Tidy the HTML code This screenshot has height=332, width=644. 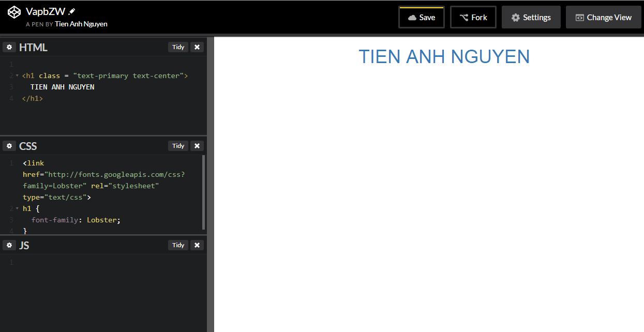point(178,47)
